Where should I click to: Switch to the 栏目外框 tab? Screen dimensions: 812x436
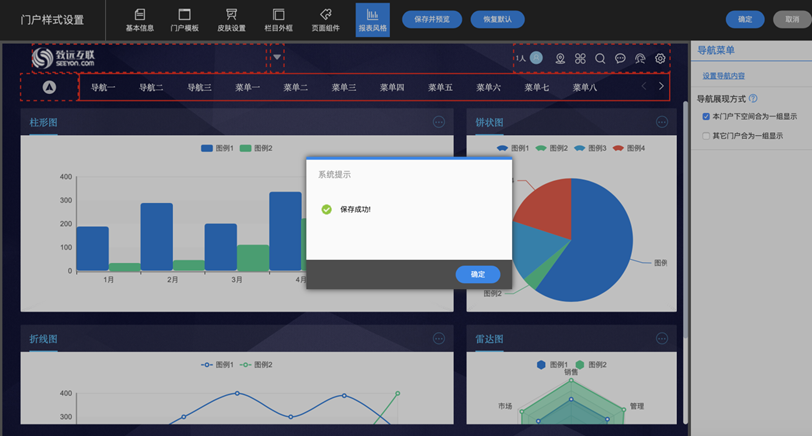pos(278,19)
